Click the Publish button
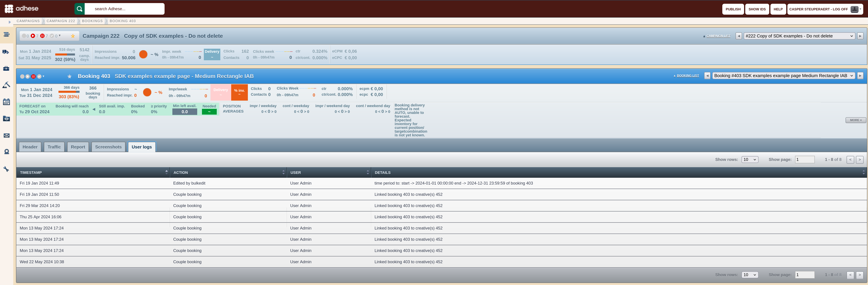 point(733,9)
